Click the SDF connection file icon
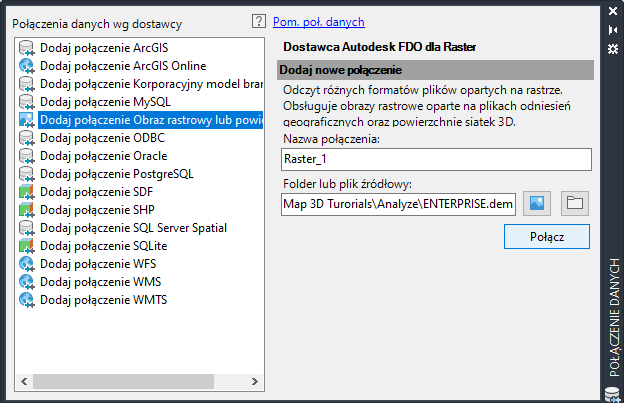Viewport: 624px width, 403px height. (x=27, y=192)
